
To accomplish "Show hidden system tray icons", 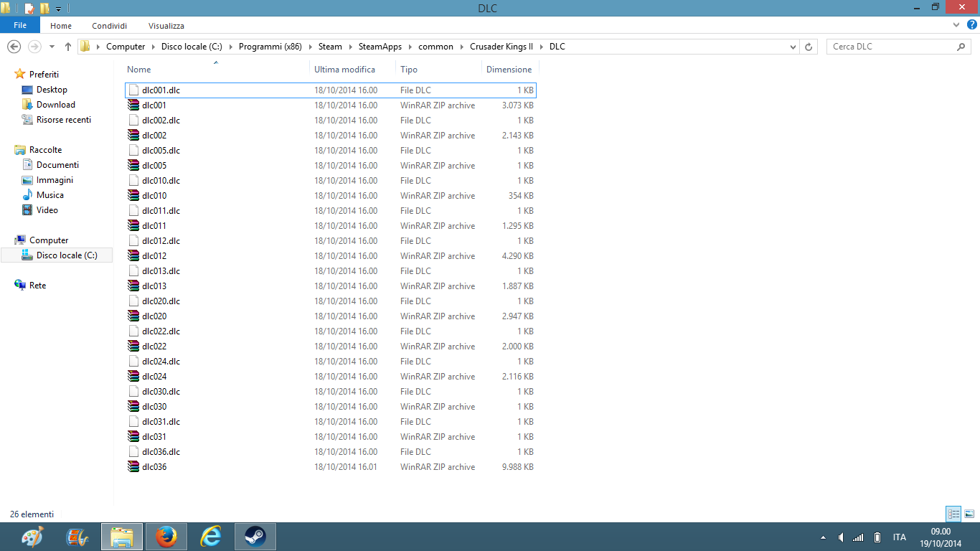I will point(822,537).
